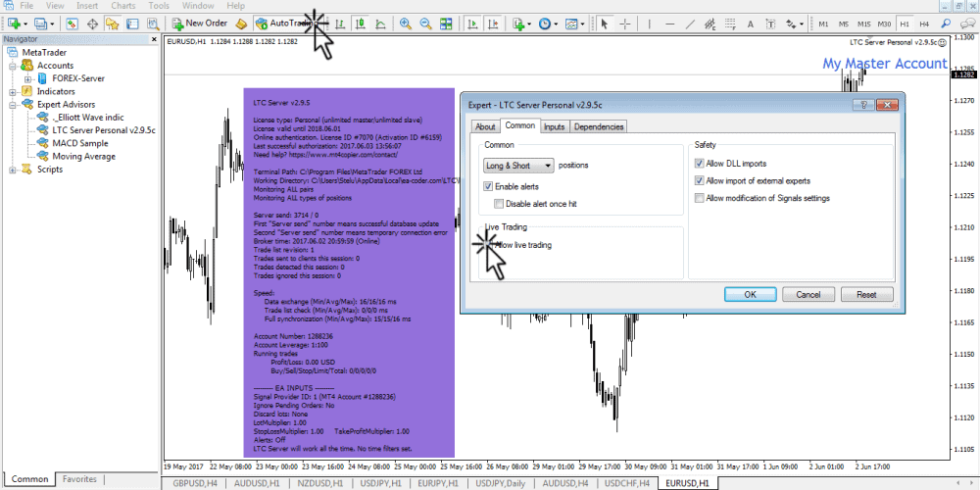Select the M15 timeframe button

tap(863, 24)
